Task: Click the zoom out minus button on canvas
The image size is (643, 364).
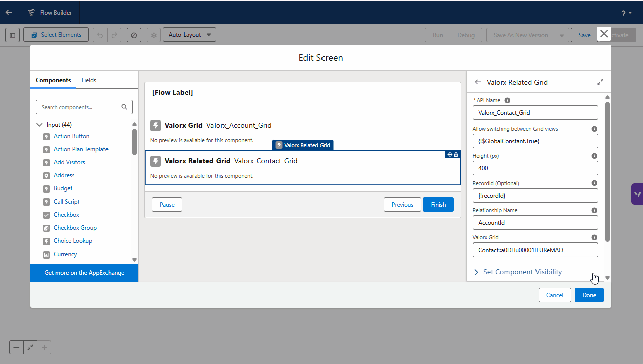Action: pos(17,347)
